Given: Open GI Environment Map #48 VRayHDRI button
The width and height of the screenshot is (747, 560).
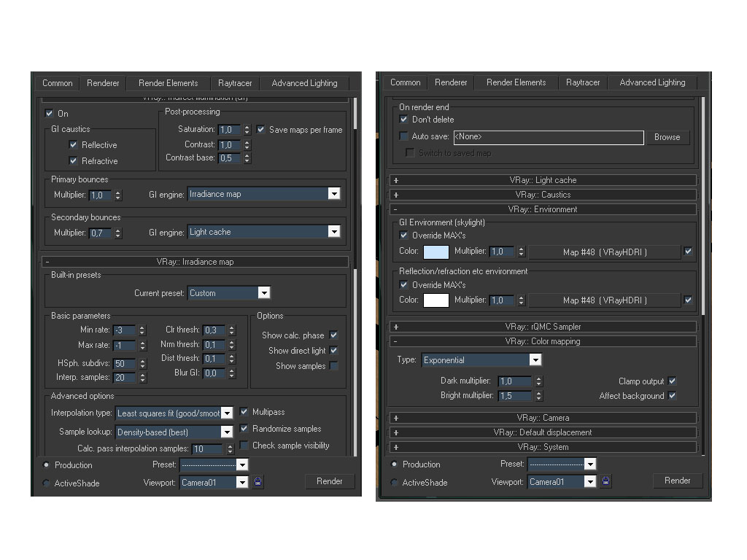Looking at the screenshot, I should [605, 252].
